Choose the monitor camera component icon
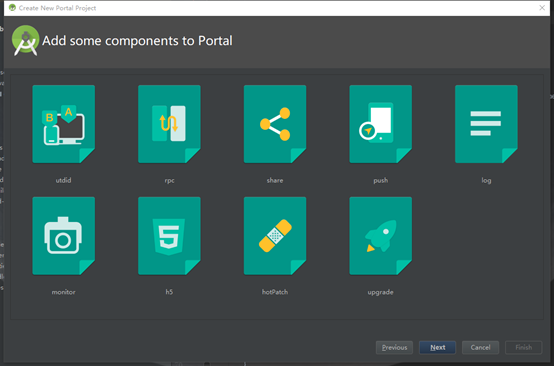Image resolution: width=554 pixels, height=366 pixels. 64,236
